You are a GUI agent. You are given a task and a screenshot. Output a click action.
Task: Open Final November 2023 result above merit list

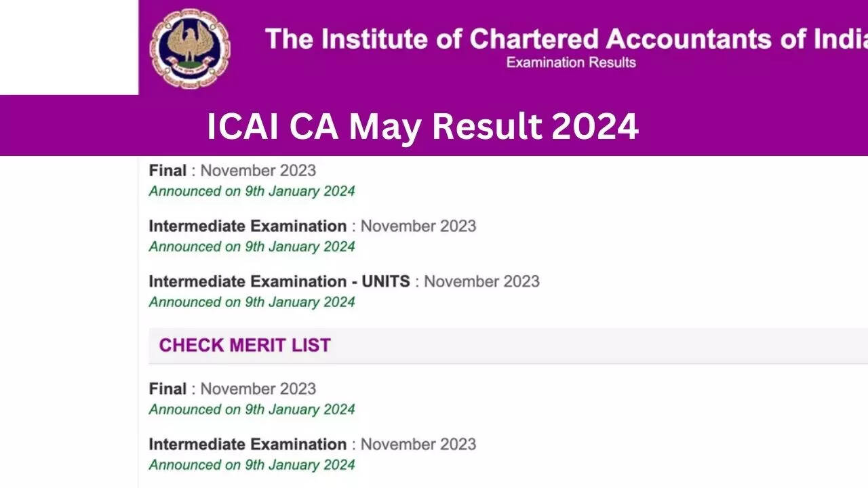pyautogui.click(x=232, y=171)
